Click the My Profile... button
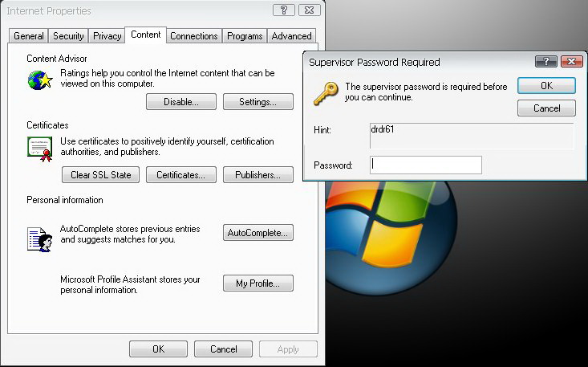Viewport: 588px width, 367px height. click(x=258, y=283)
